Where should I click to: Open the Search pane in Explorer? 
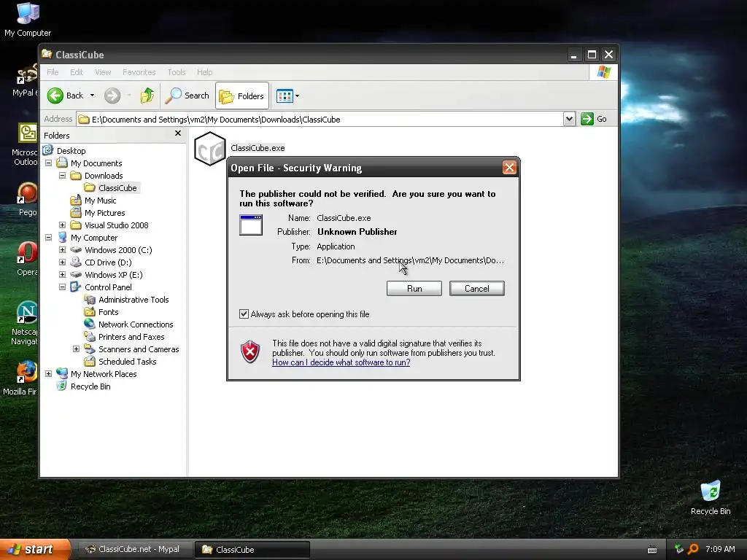point(187,96)
